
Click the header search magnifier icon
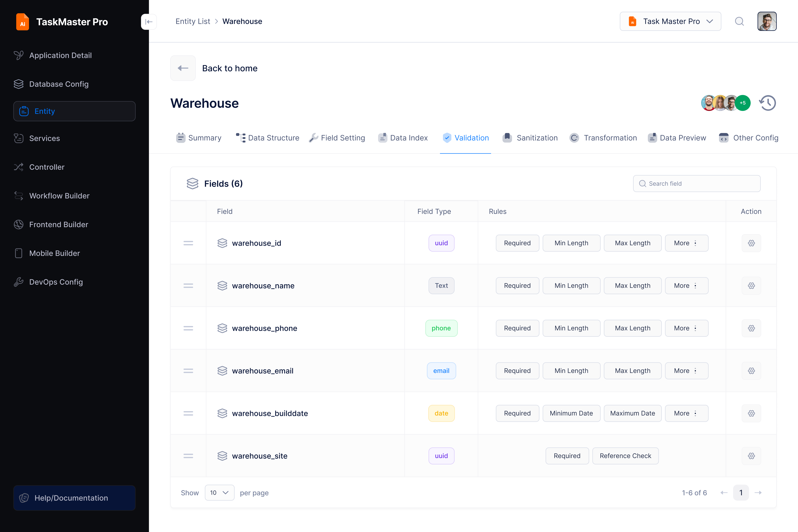click(739, 22)
